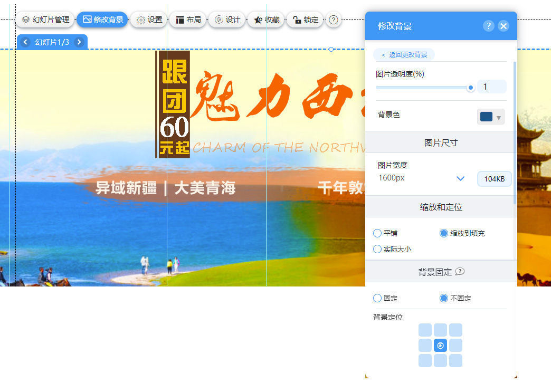551x392 pixels.
Task: Select the center background position cell
Action: tap(440, 346)
